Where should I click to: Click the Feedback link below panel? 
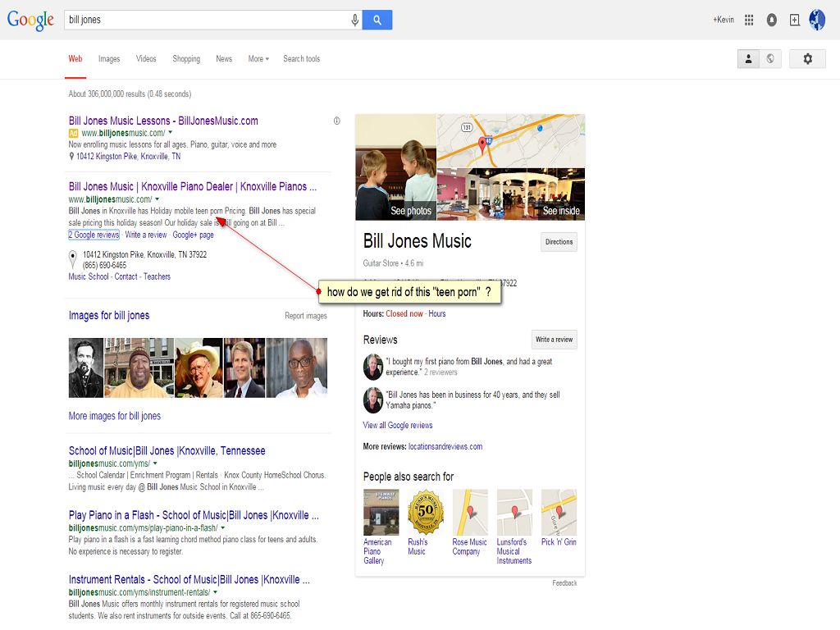[564, 583]
